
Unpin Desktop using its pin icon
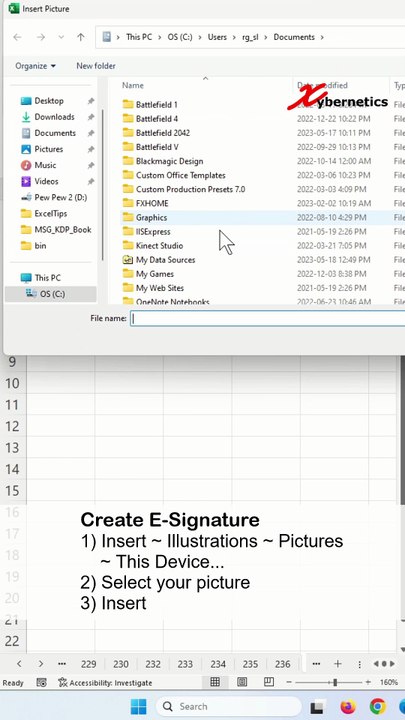[x=91, y=101]
